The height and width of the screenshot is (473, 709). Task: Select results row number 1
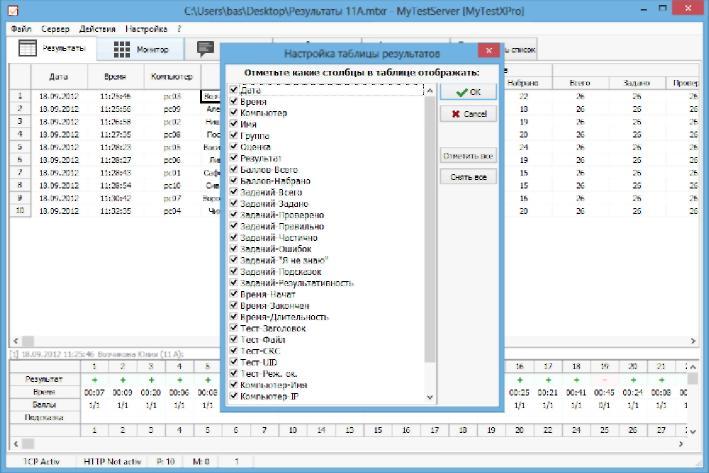[20, 96]
